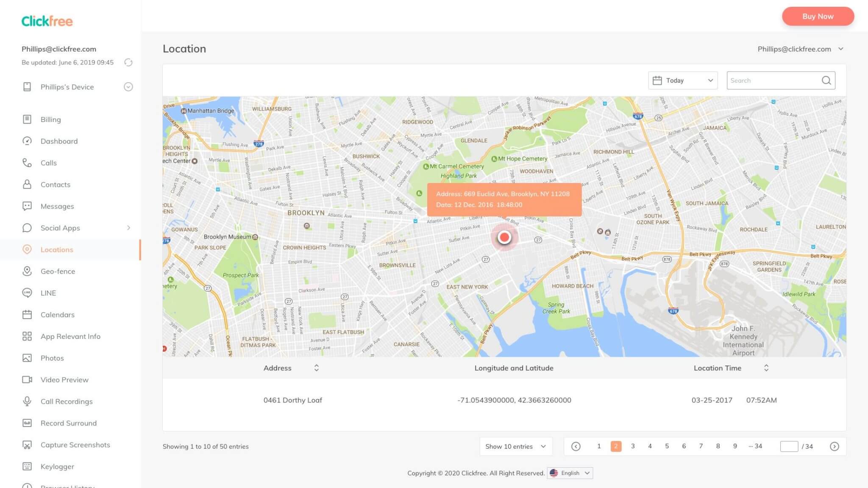Go to previous page arrow
Screen dimensions: 868x488
[x=576, y=446]
